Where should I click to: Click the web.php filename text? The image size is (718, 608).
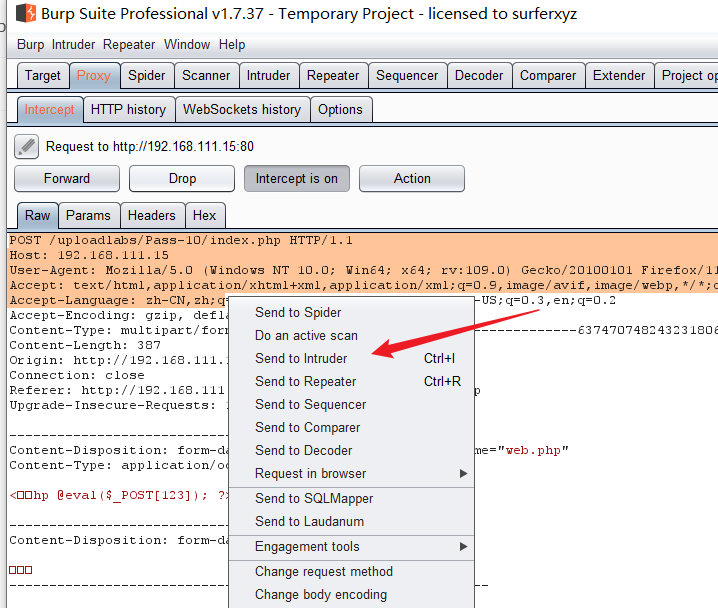[x=533, y=451]
